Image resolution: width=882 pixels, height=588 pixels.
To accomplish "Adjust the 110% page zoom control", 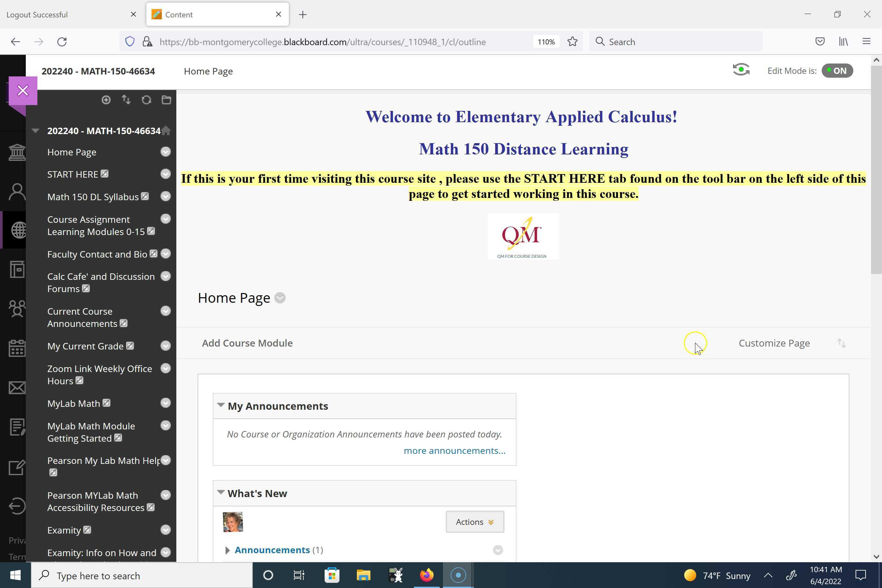I will pyautogui.click(x=546, y=42).
